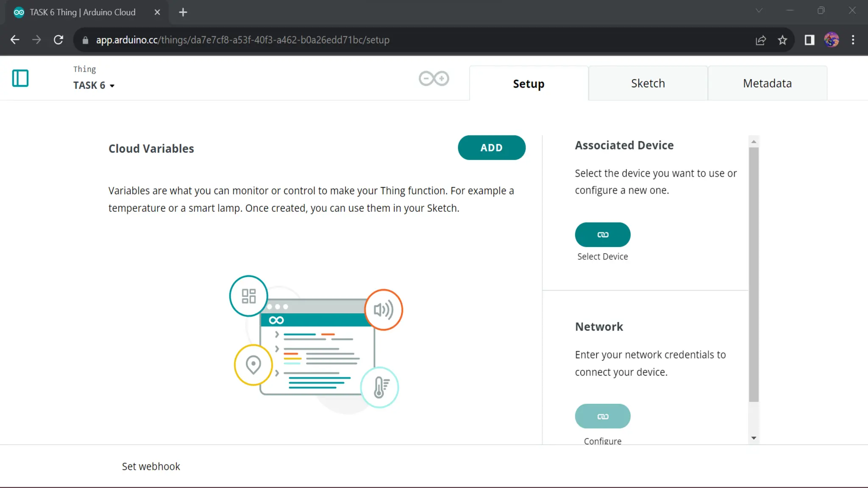
Task: Switch to the Sketch tab
Action: click(648, 83)
